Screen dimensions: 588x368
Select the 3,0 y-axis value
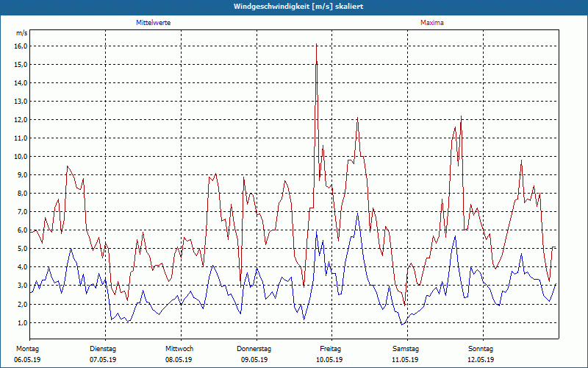[22, 286]
